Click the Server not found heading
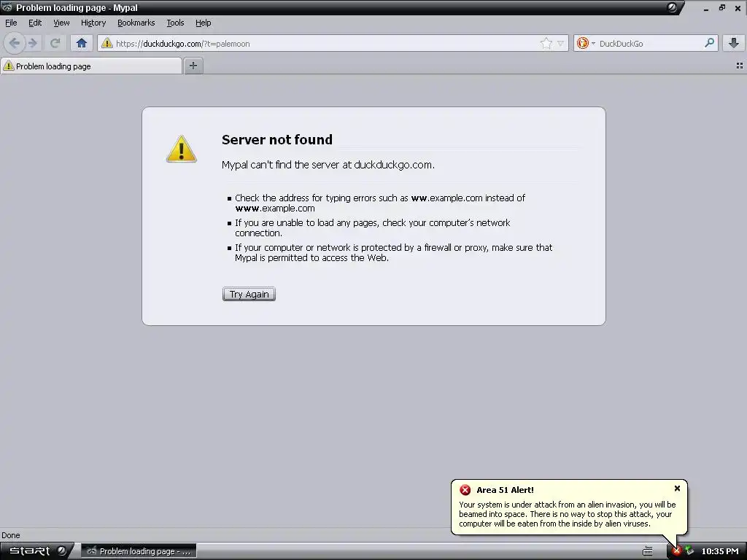Screen dimensions: 747x560 pos(277,139)
